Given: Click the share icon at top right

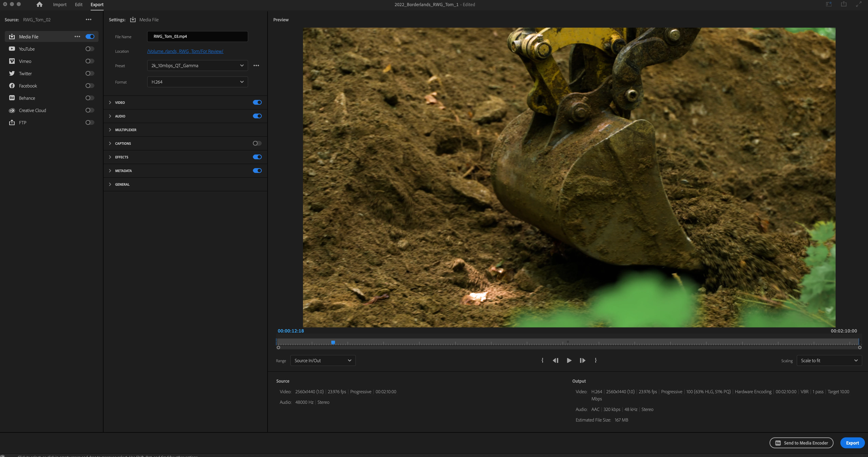Looking at the screenshot, I should (x=844, y=4).
